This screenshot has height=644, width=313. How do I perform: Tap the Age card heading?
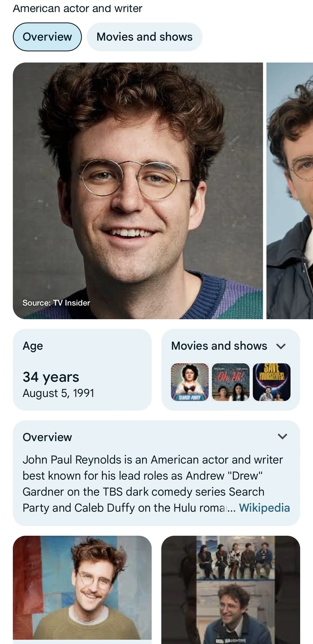click(x=33, y=346)
